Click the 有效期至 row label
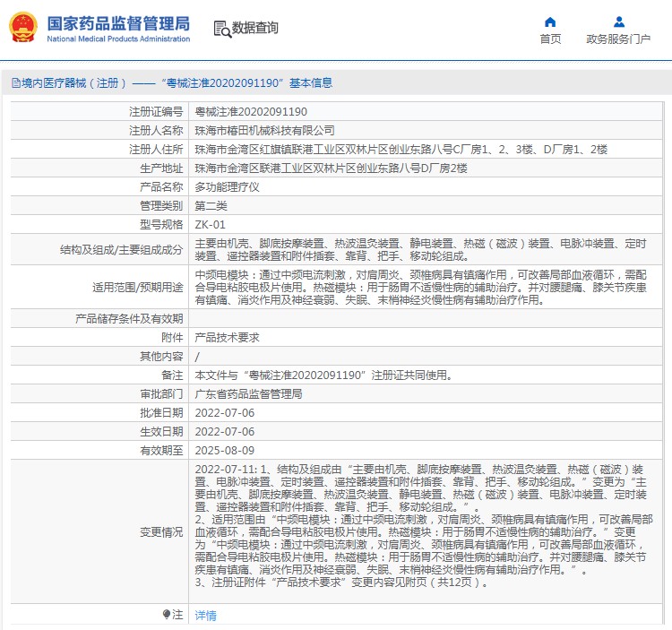This screenshot has width=672, height=630. coord(161,451)
